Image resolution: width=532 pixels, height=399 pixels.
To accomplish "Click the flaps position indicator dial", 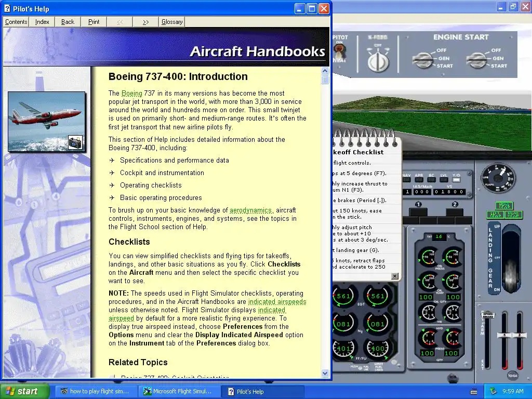I will point(497,178).
